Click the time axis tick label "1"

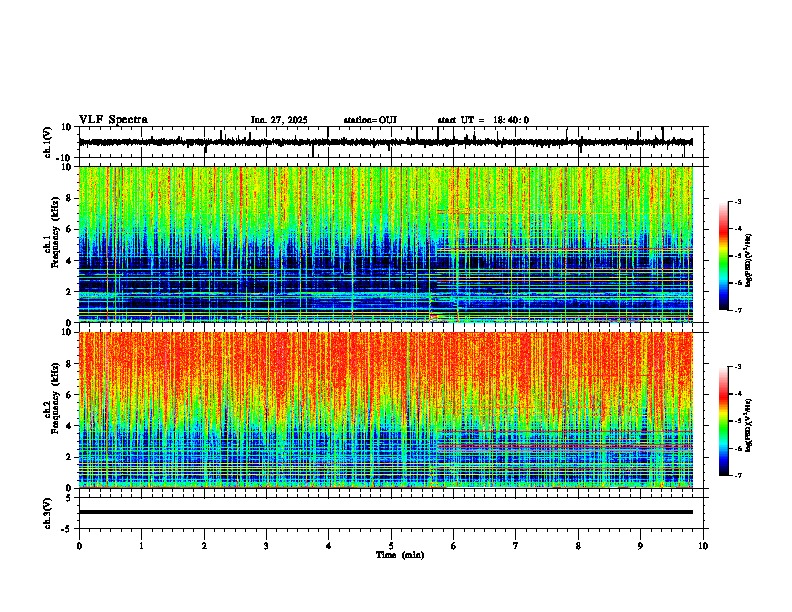pyautogui.click(x=141, y=546)
